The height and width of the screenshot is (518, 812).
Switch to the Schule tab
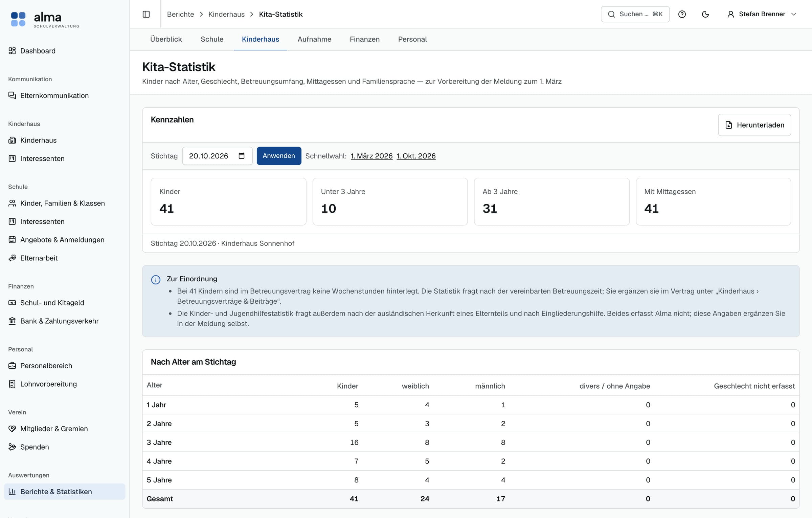[212, 39]
